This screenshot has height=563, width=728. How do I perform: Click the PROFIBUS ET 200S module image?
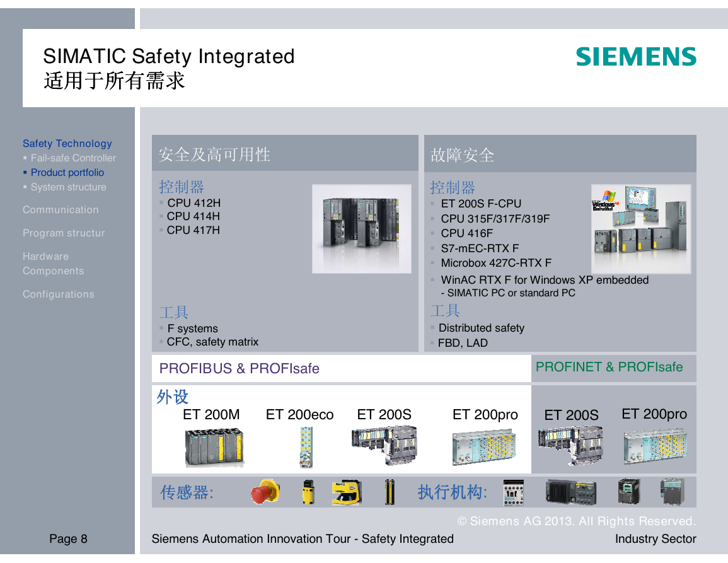tap(384, 446)
